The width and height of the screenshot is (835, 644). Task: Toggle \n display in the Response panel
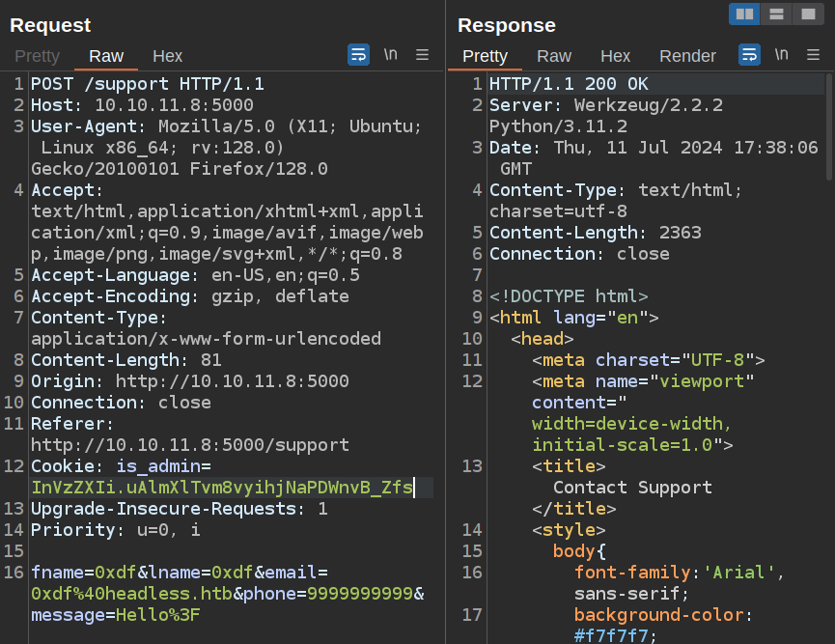click(x=781, y=55)
